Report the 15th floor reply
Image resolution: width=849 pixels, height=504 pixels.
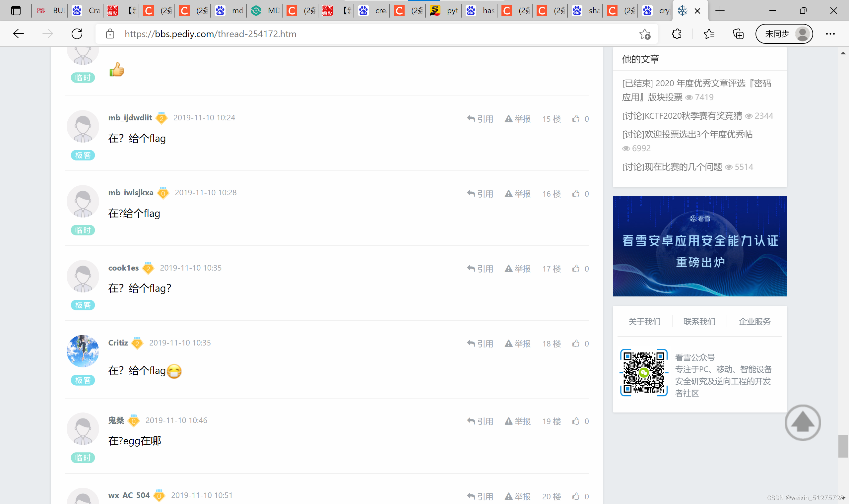[518, 119]
